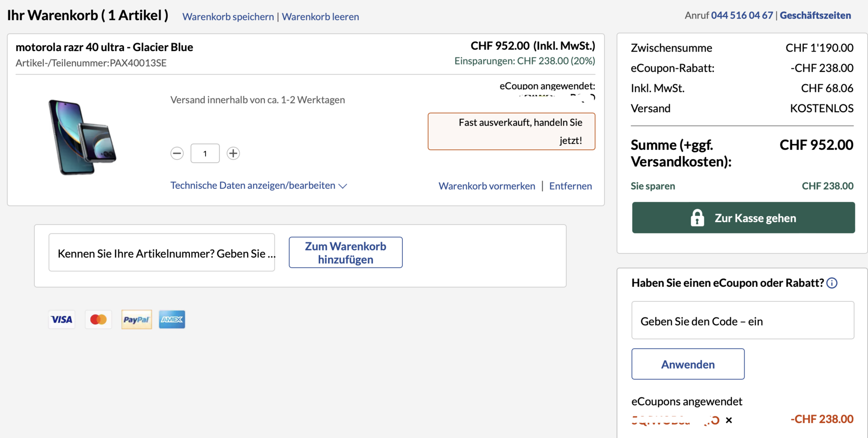Expand Technische Daten anzeigen/bearbeiten
The height and width of the screenshot is (438, 868).
(258, 186)
